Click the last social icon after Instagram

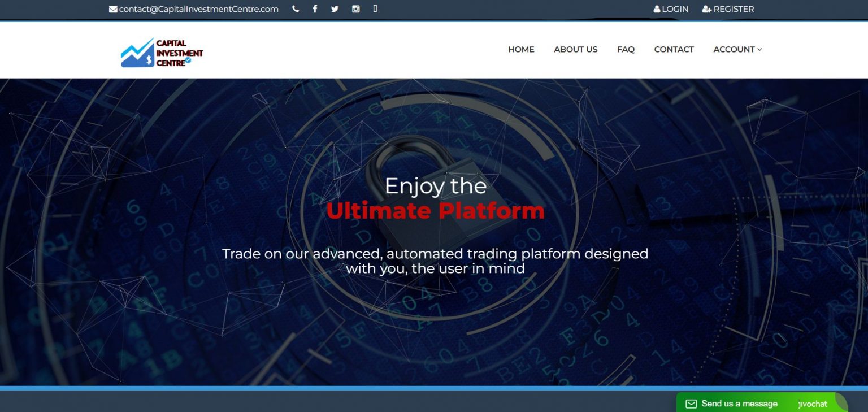click(375, 8)
